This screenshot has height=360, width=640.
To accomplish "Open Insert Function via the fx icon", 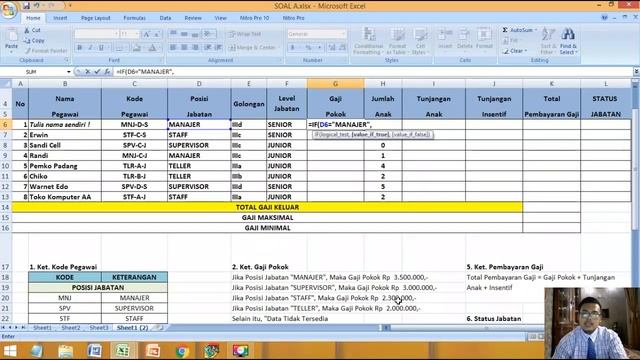I will pos(107,71).
